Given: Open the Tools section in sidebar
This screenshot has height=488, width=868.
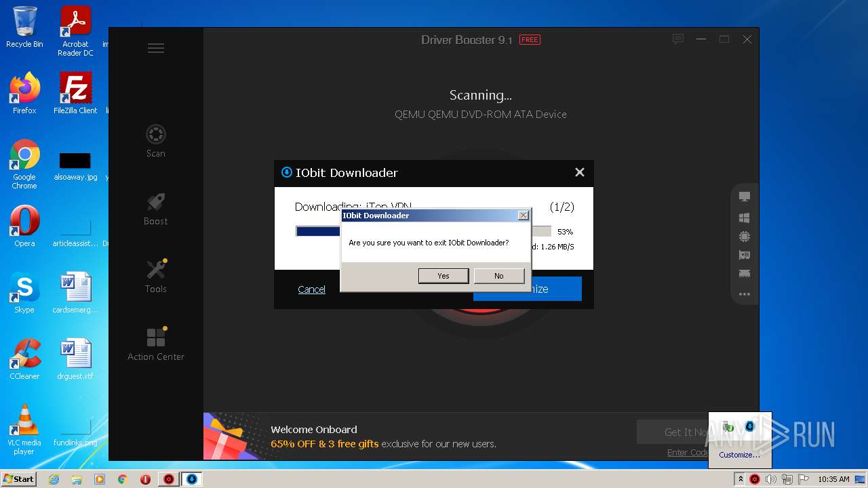Looking at the screenshot, I should [156, 277].
